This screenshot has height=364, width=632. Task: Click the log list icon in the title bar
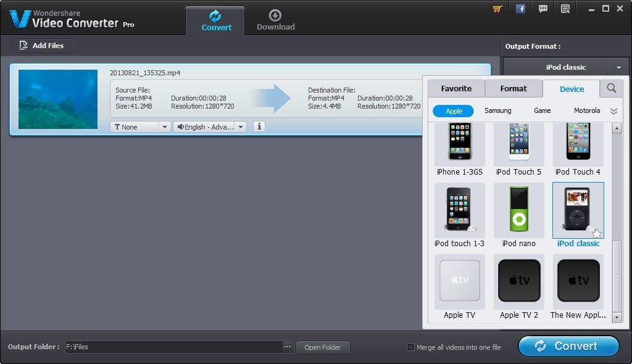pos(564,9)
